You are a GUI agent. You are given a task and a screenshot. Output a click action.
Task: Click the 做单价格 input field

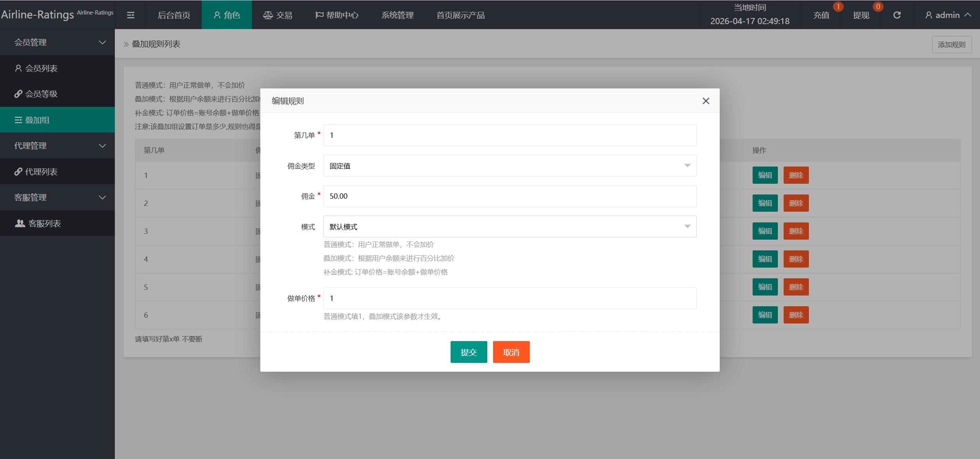click(510, 298)
